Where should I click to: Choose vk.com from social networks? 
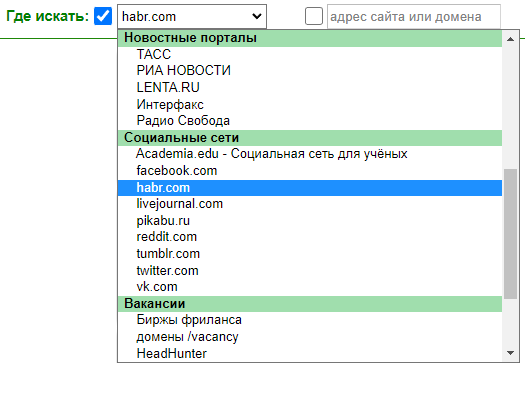click(310, 287)
